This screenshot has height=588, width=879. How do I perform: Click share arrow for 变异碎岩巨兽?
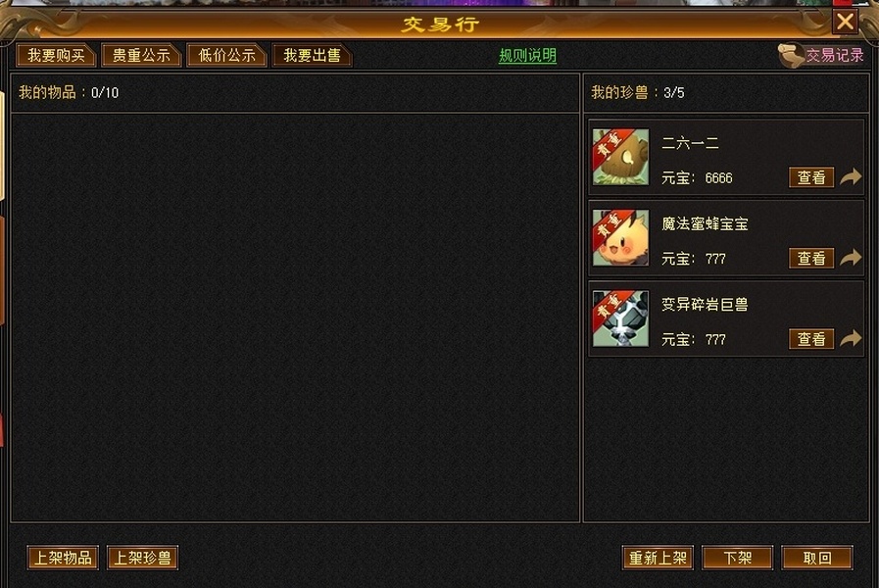click(x=851, y=338)
